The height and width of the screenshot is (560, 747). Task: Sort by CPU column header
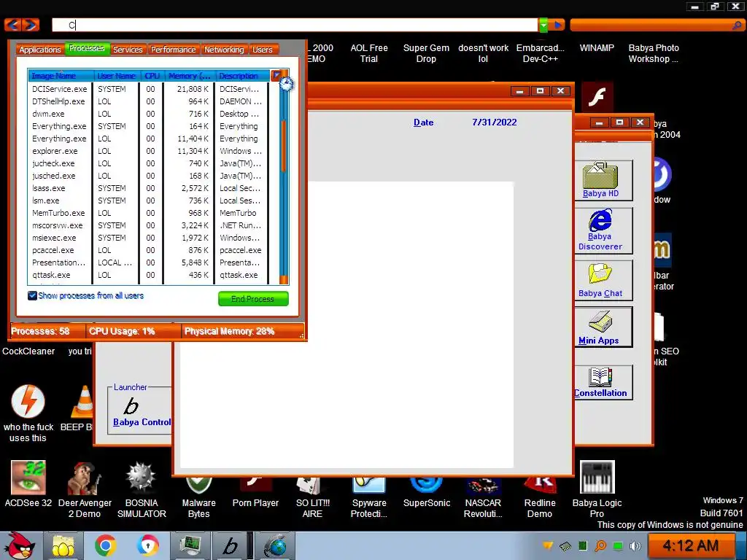(x=152, y=76)
